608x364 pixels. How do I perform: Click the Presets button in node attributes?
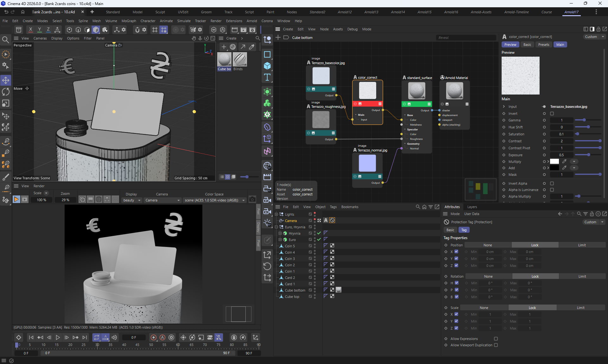click(543, 45)
